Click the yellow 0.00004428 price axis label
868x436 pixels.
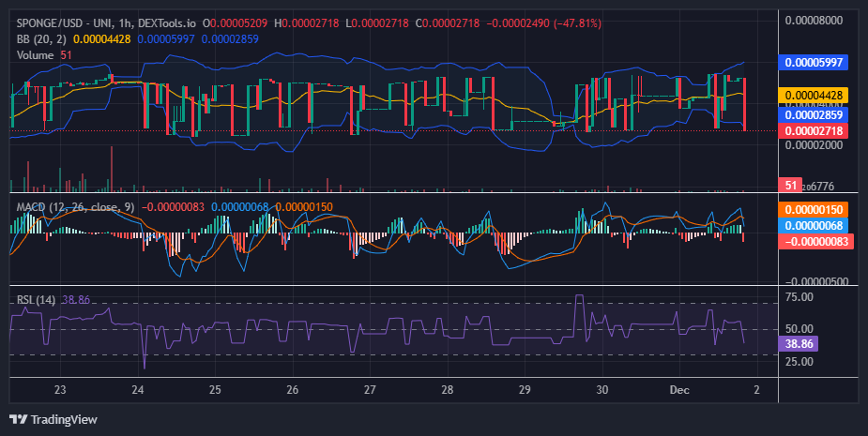[814, 95]
